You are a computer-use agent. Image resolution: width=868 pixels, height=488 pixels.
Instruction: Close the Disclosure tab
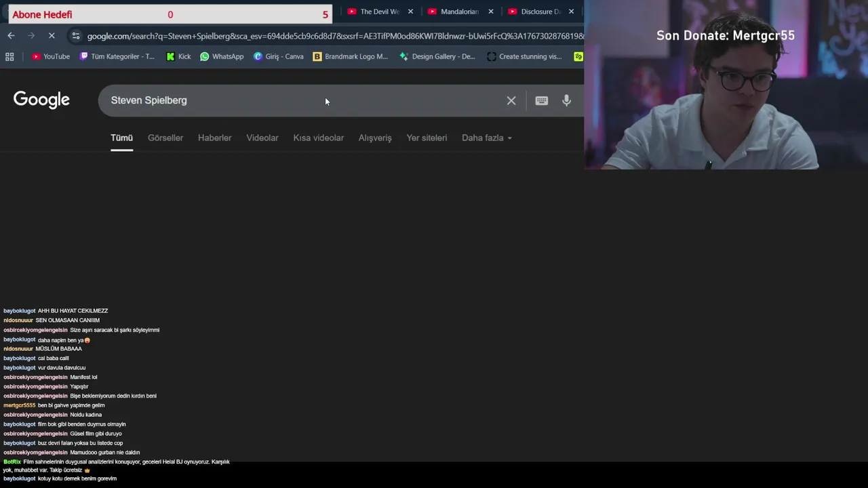571,12
